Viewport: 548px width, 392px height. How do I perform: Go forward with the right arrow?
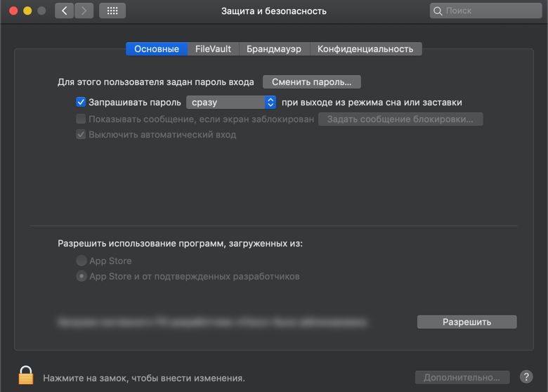pyautogui.click(x=84, y=11)
